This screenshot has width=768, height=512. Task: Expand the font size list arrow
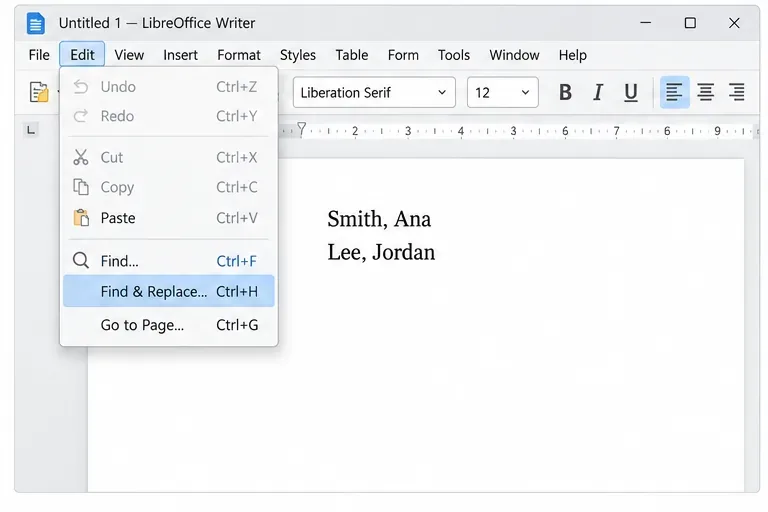(525, 92)
